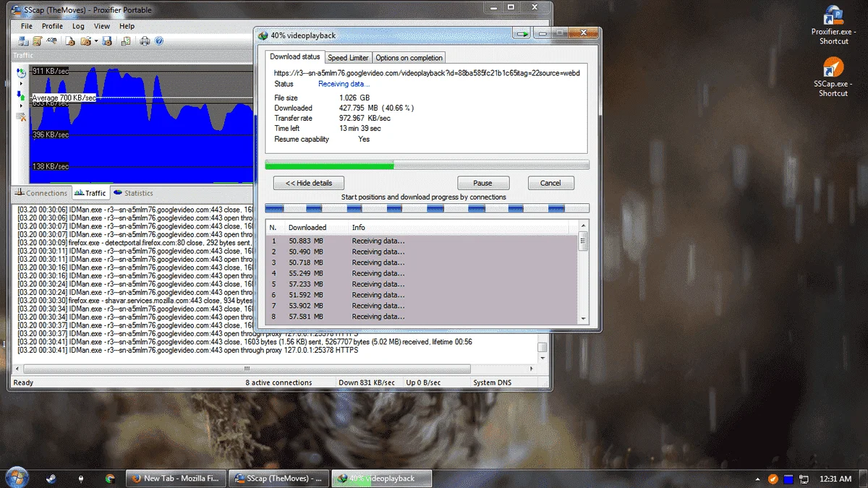Screen dimensions: 868x488
Task: Click Steam icon in taskbar
Action: (x=51, y=479)
